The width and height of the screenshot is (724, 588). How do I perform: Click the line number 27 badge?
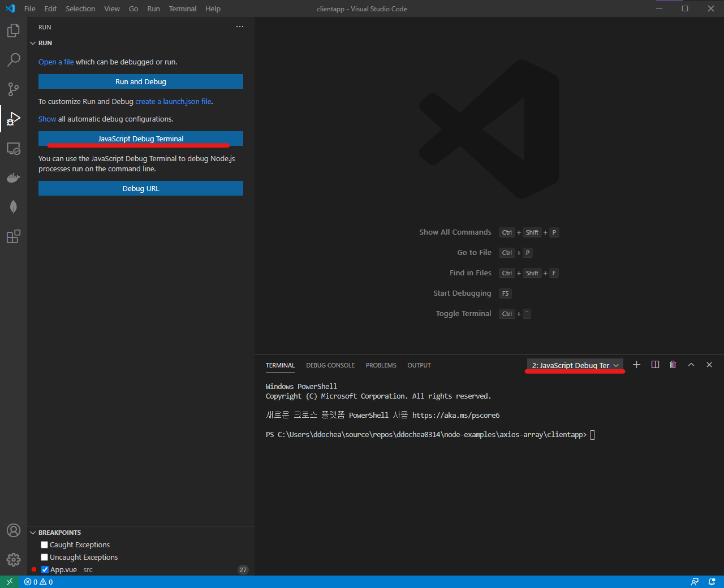click(243, 569)
